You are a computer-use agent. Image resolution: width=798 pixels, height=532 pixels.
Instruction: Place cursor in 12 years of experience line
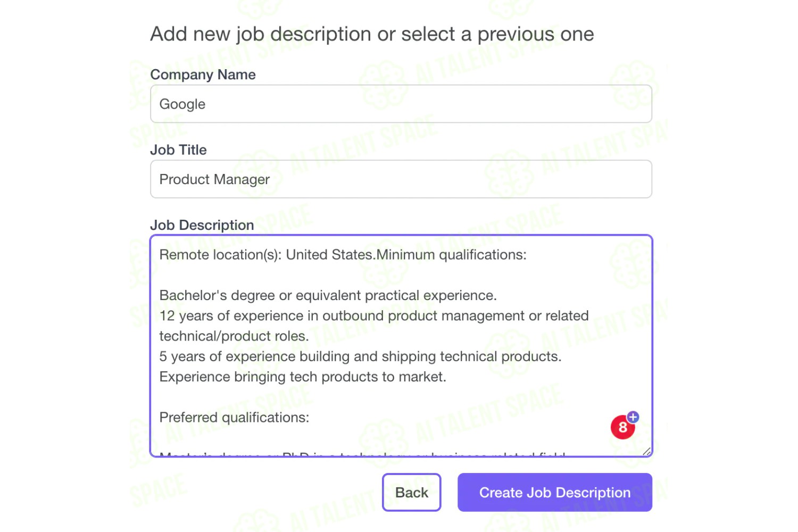tap(374, 315)
